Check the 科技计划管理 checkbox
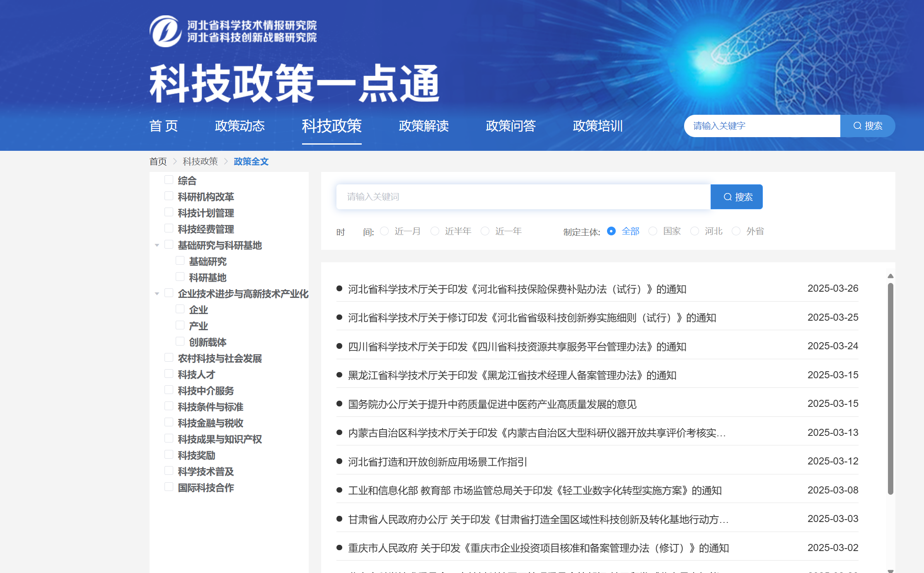Viewport: 924px width, 573px height. point(169,212)
